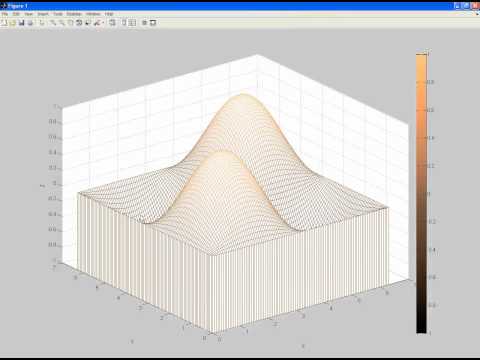The height and width of the screenshot is (360, 480).
Task: Open the Brush color dropdown arrow
Action: click(103, 23)
